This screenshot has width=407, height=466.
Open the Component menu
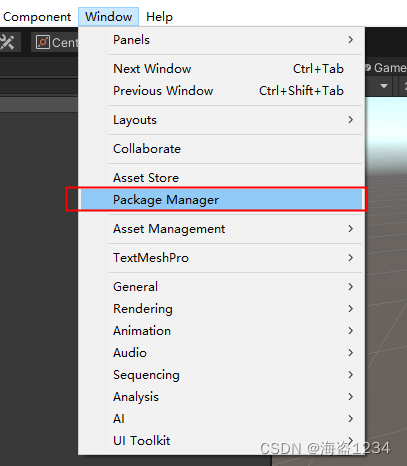click(x=37, y=17)
